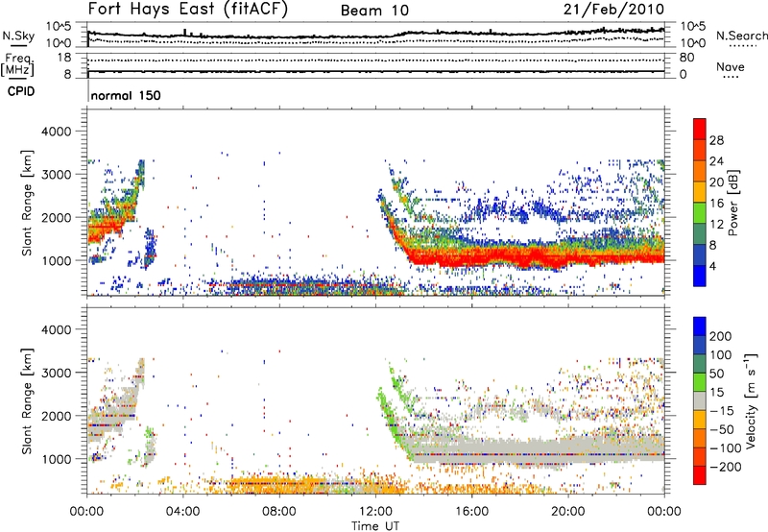The height and width of the screenshot is (532, 768).
Task: Click the "20:00" time tick label
Action: [568, 512]
